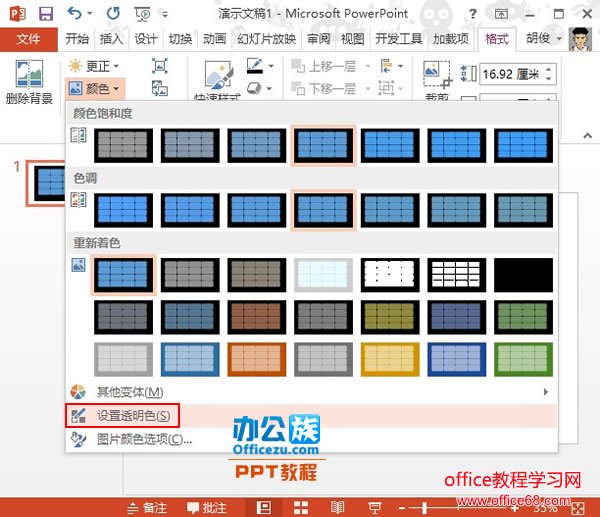Open the 更正 corrections dropdown
The height and width of the screenshot is (517, 600).
tap(94, 66)
